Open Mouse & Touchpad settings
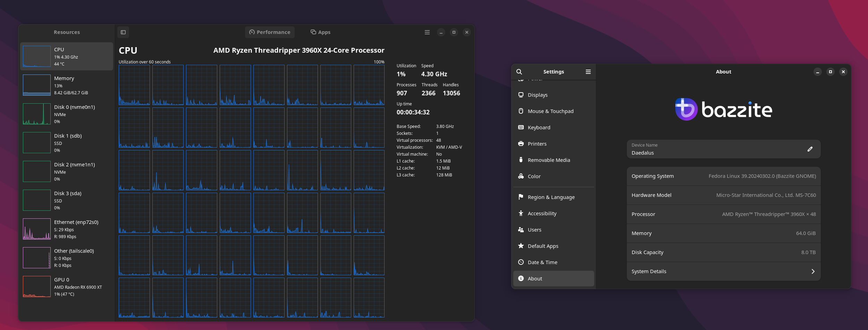 tap(550, 111)
